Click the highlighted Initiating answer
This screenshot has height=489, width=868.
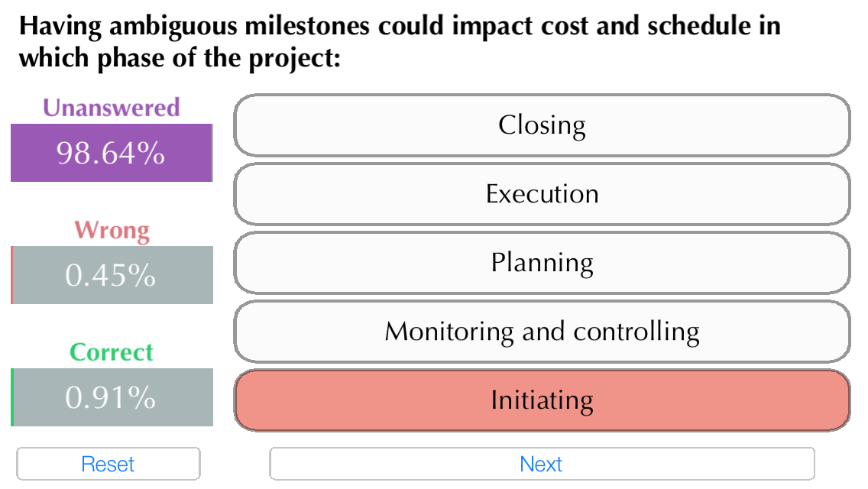[x=542, y=400]
